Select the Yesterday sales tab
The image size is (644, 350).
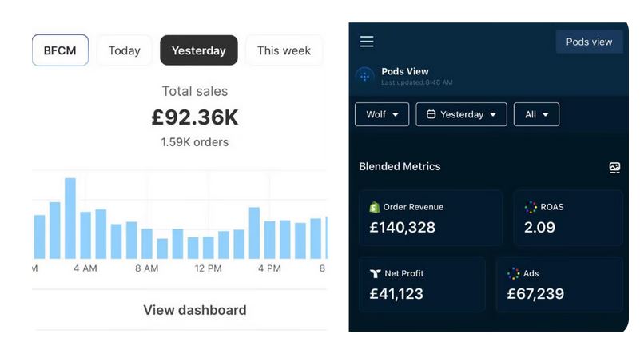[x=198, y=50]
